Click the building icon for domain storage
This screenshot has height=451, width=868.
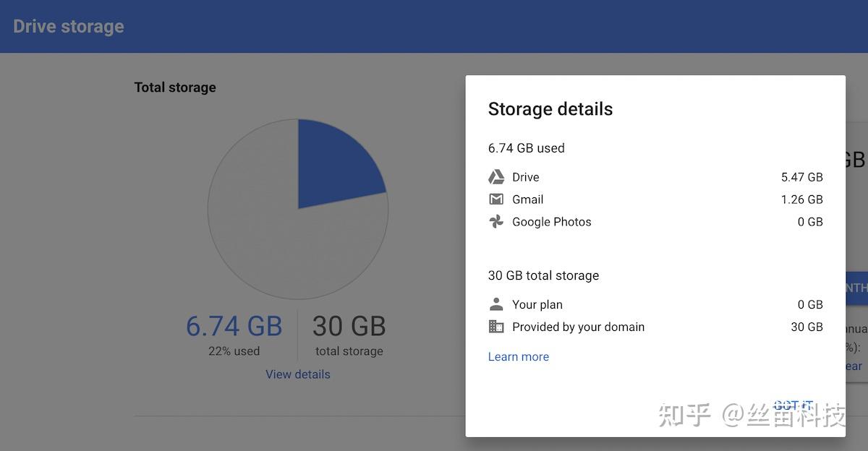pyautogui.click(x=496, y=327)
